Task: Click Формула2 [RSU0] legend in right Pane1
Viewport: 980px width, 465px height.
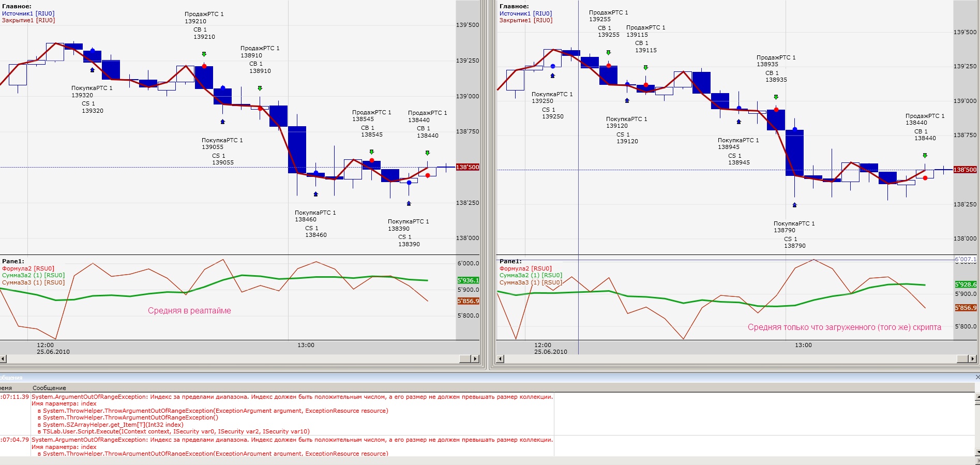Action: tap(525, 268)
